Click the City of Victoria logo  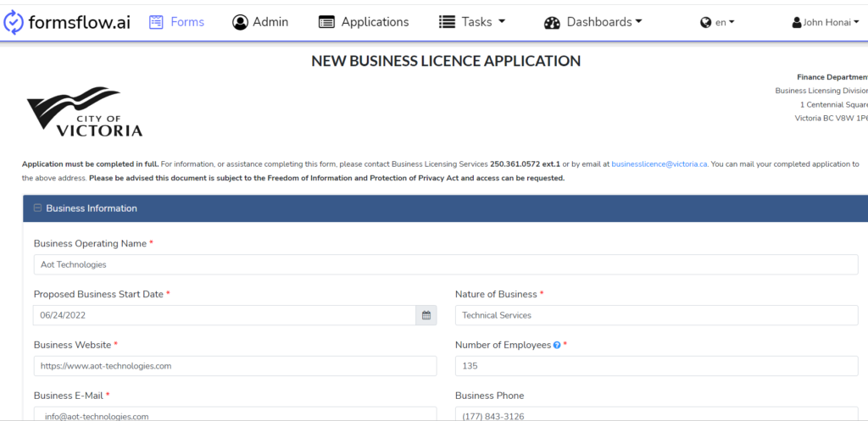point(85,112)
